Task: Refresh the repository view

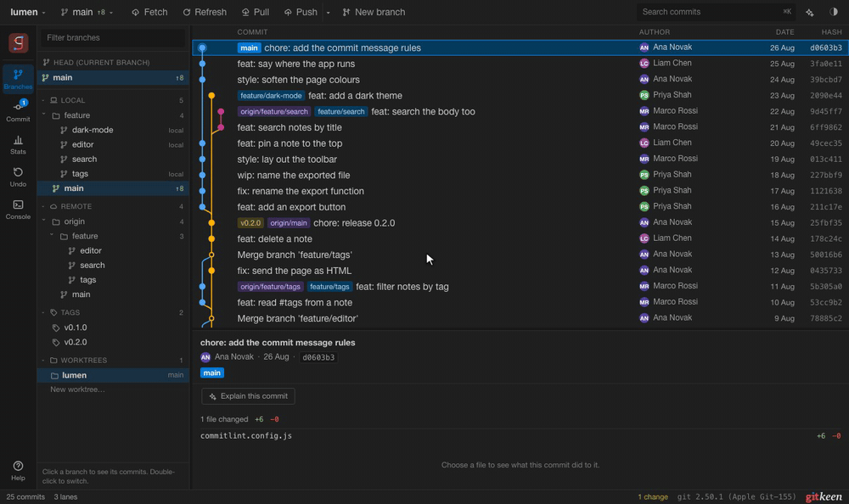Action: click(x=205, y=12)
